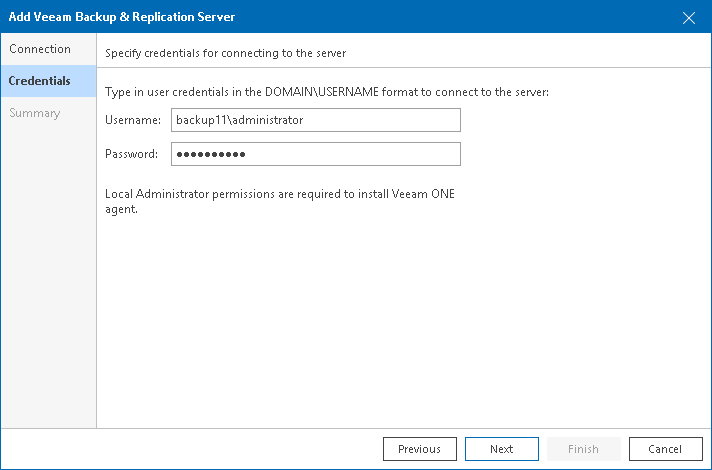
Task: Click empty sidebar area below Summary
Action: [x=48, y=280]
